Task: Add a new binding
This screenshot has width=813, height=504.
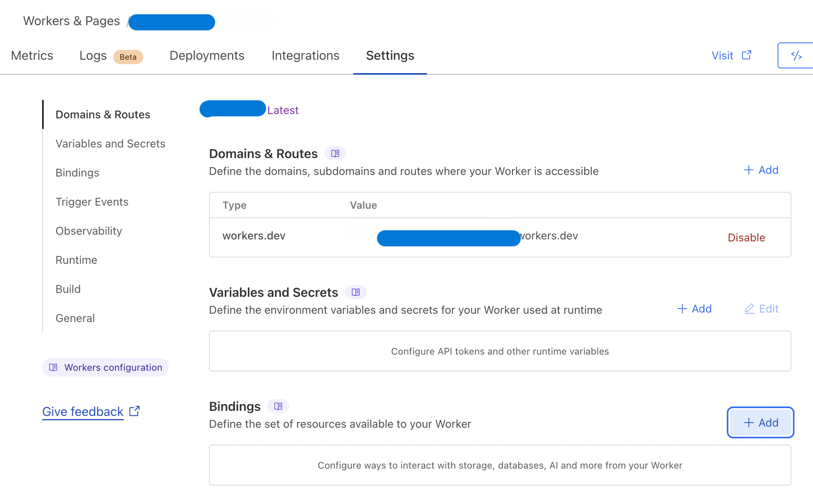Action: click(761, 423)
